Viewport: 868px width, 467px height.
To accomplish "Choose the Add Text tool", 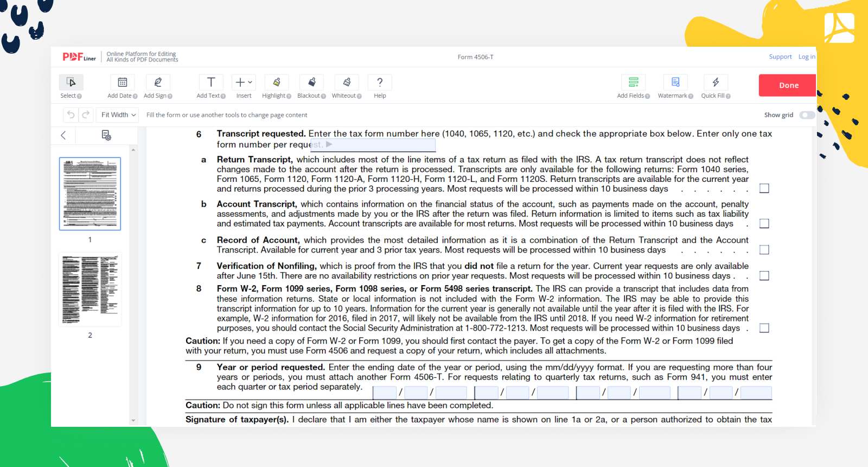I will (211, 83).
